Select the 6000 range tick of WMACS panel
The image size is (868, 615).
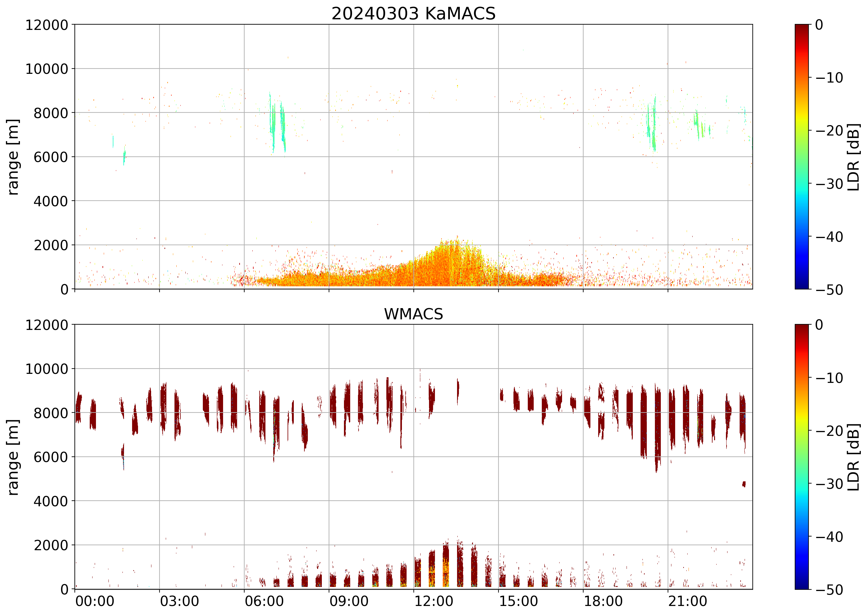[x=51, y=457]
